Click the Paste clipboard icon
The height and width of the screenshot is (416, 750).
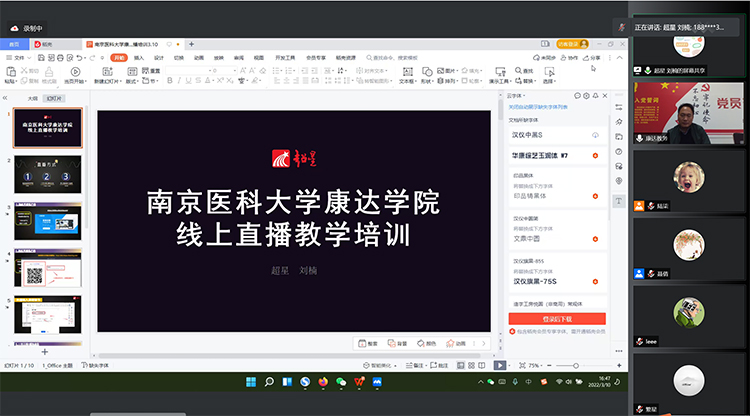[x=11, y=72]
